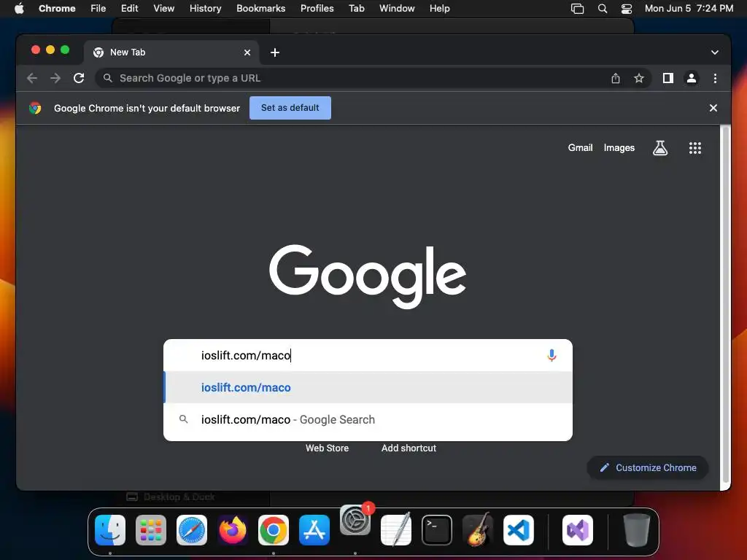Open System Settings from the Dock
This screenshot has width=747, height=560.
355,521
